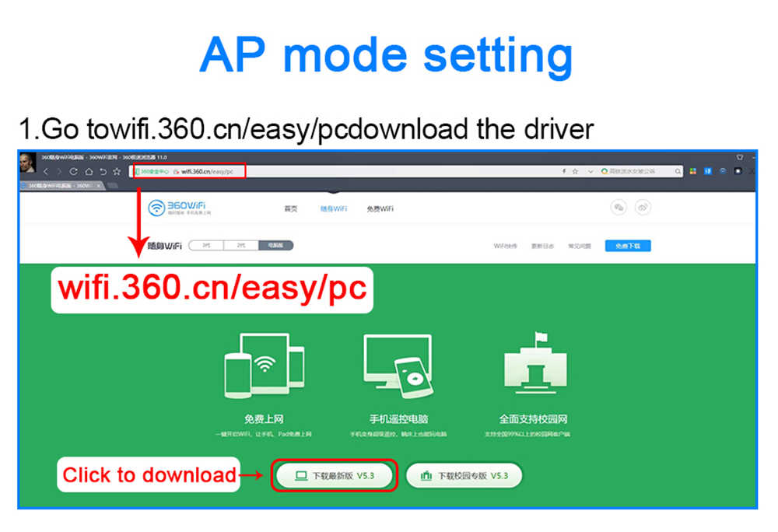This screenshot has height=532, width=778.
Task: Select the dark highlighted version option
Action: (276, 246)
